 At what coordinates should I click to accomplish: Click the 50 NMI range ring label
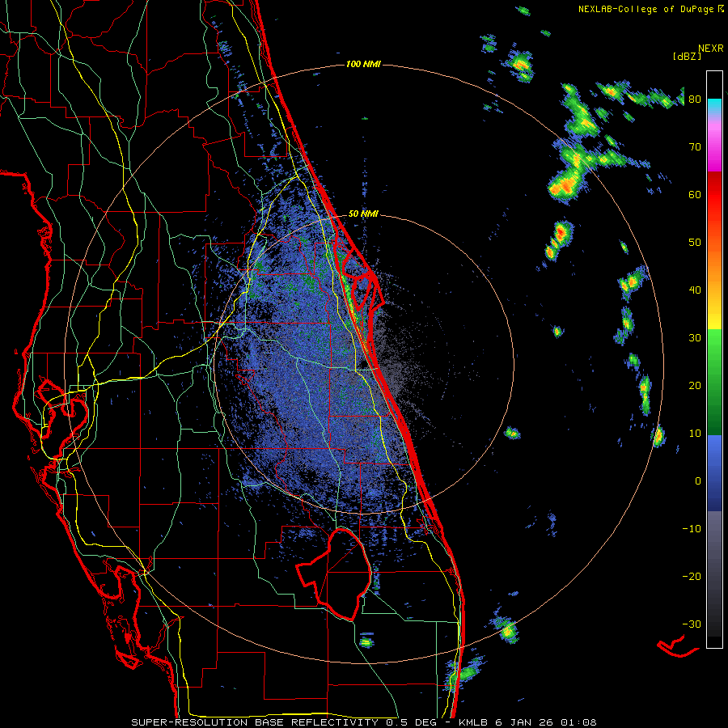(363, 214)
